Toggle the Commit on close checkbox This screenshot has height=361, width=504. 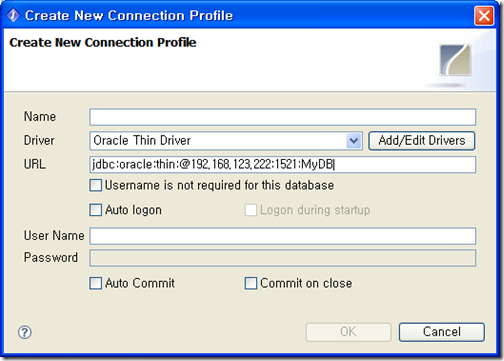point(251,283)
